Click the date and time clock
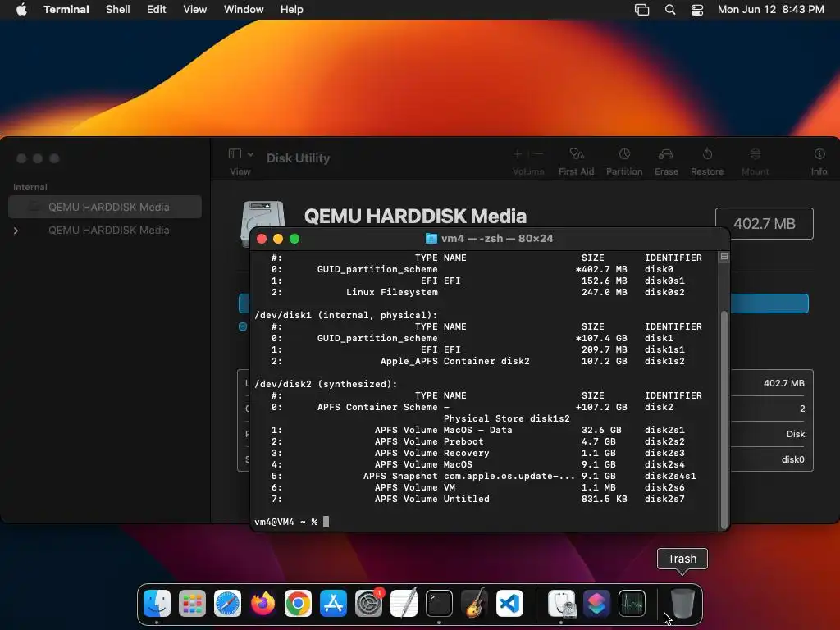This screenshot has width=840, height=630. tap(771, 10)
